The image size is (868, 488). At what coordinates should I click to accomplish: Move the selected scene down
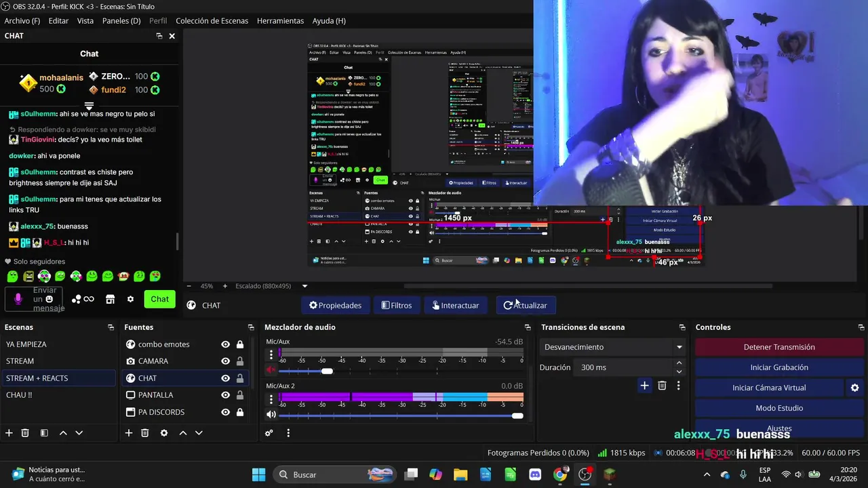point(79,433)
